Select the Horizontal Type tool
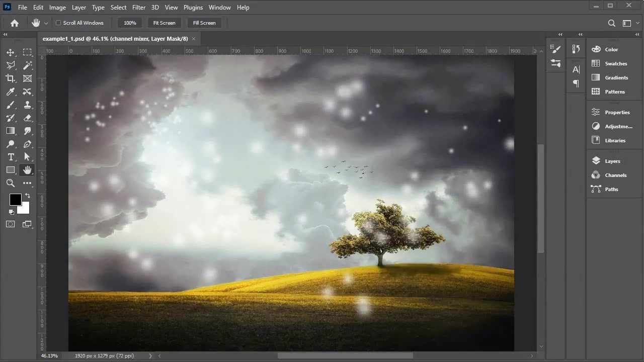Viewport: 644px width, 362px height. click(11, 157)
